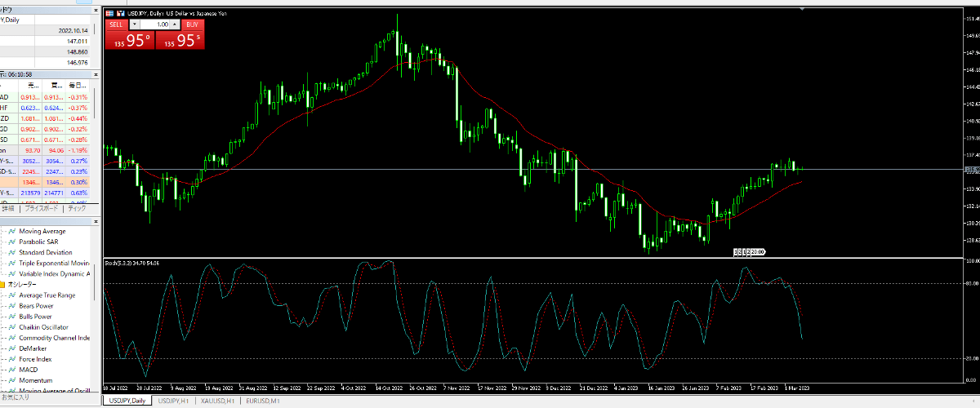Click the sell price 135.95 tile

coord(129,40)
